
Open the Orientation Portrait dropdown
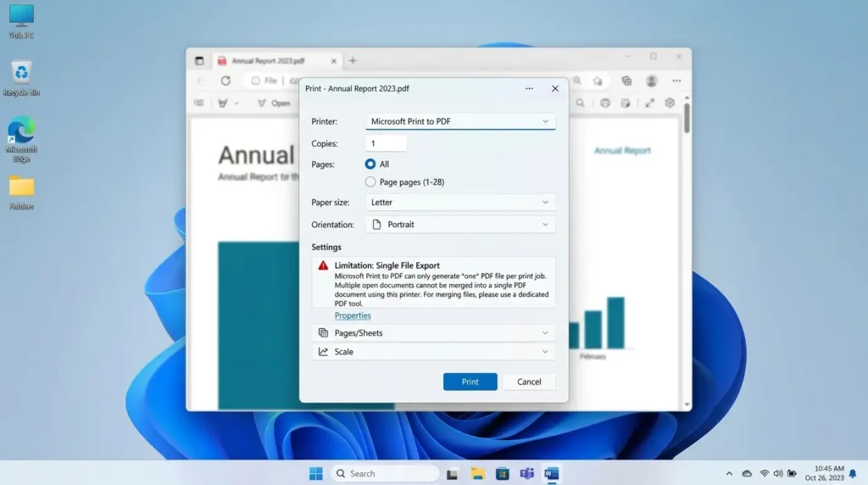(x=460, y=224)
